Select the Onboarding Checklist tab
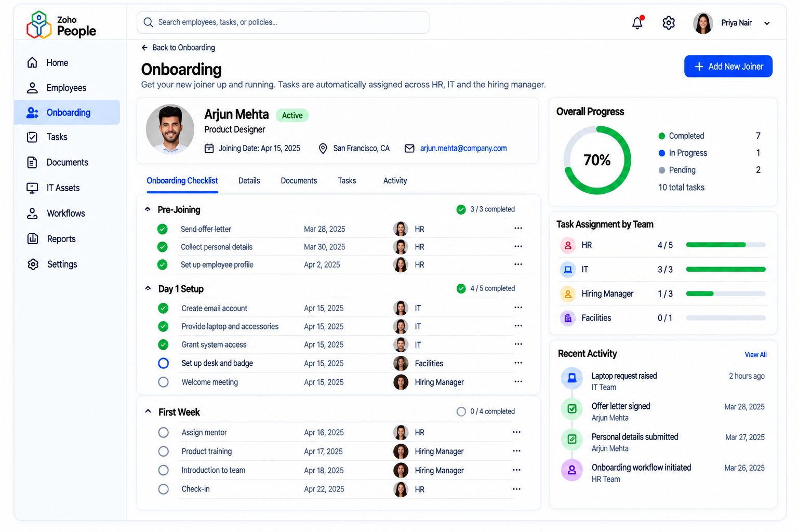798x532 pixels. tap(182, 181)
